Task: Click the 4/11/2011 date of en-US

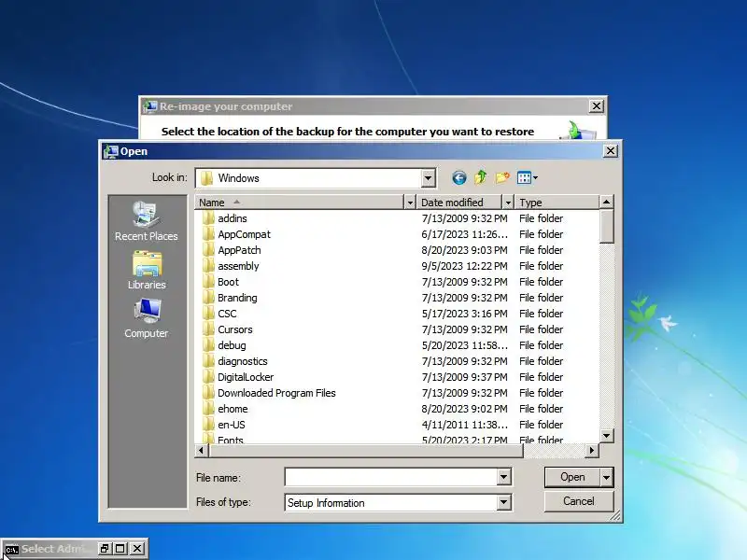Action: coord(464,425)
